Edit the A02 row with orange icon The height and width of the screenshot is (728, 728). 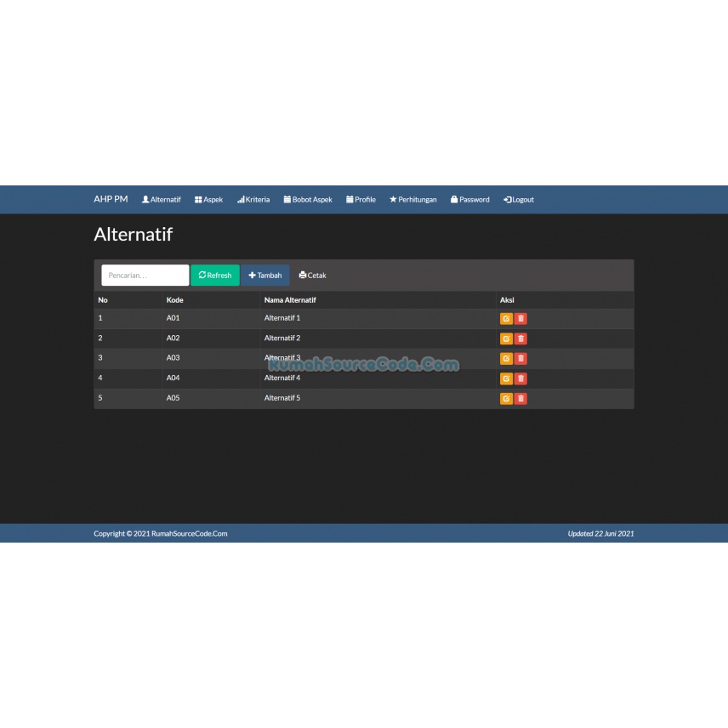[506, 338]
